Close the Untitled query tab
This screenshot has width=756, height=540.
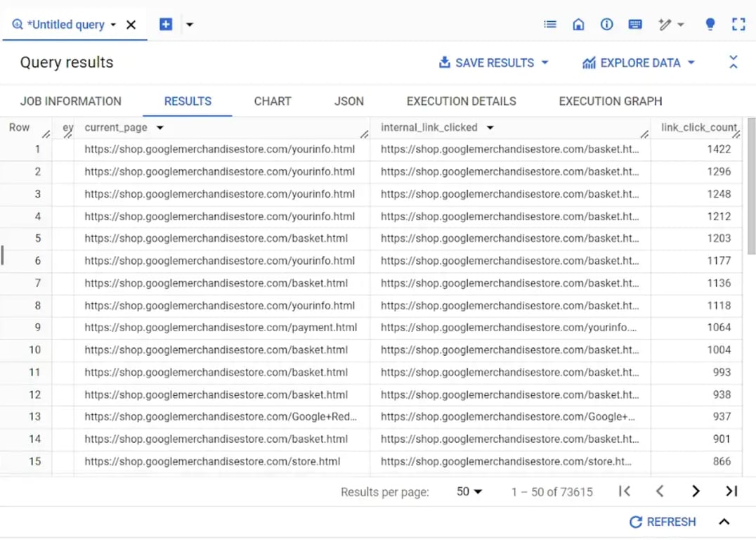pos(131,25)
